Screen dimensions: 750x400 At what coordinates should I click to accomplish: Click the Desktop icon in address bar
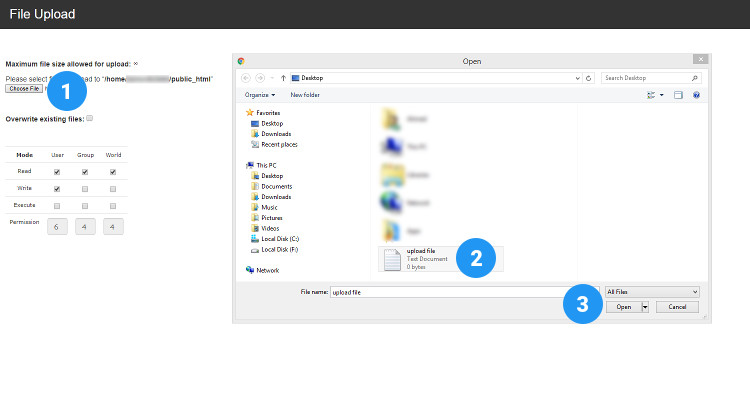coord(296,78)
